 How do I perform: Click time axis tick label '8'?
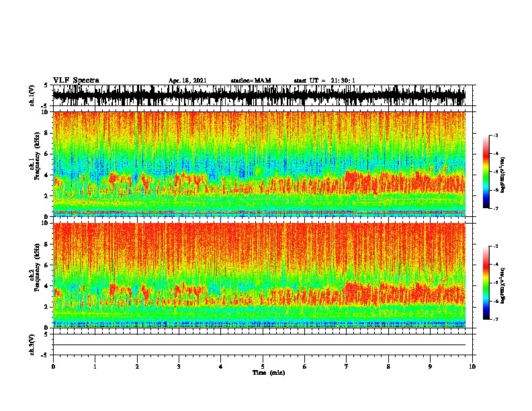click(x=388, y=367)
